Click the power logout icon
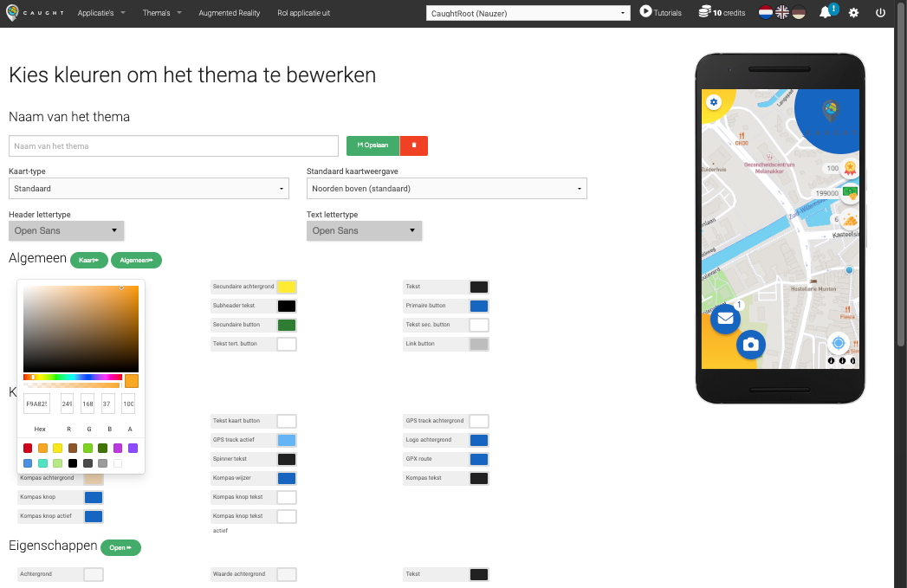The height and width of the screenshot is (588, 907). click(x=880, y=13)
